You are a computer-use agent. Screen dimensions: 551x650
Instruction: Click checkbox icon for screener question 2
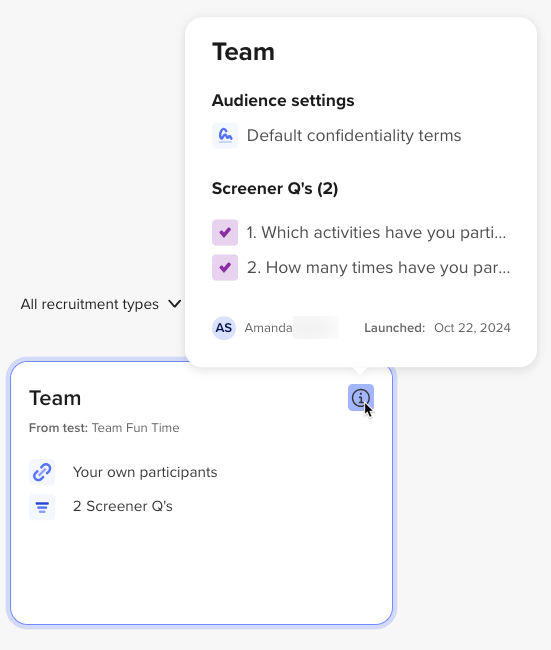click(225, 267)
